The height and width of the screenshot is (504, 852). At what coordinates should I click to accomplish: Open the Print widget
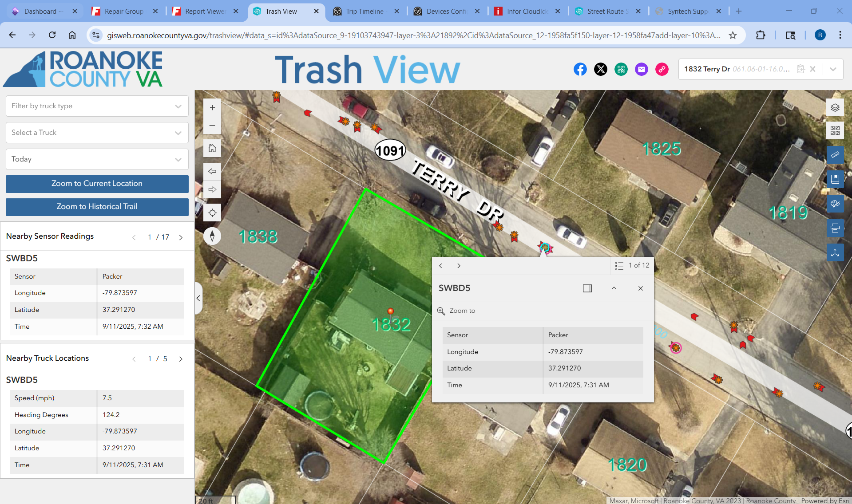point(835,228)
